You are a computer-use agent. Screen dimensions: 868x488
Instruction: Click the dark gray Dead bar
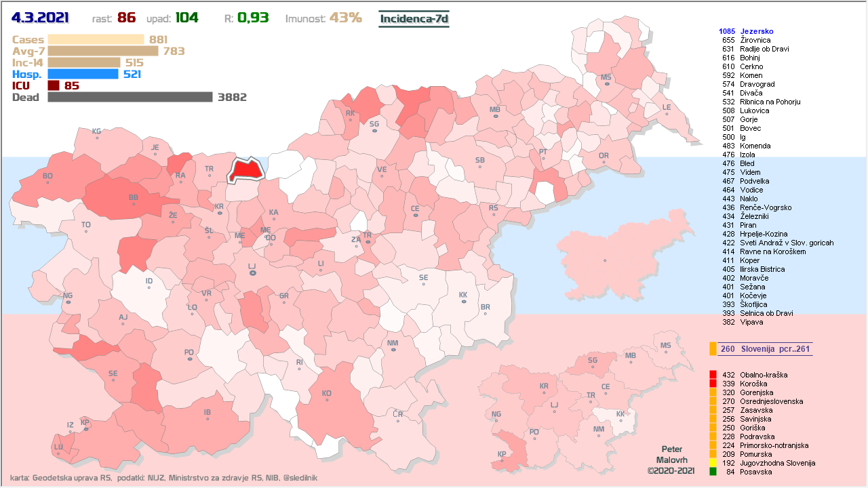pos(130,97)
